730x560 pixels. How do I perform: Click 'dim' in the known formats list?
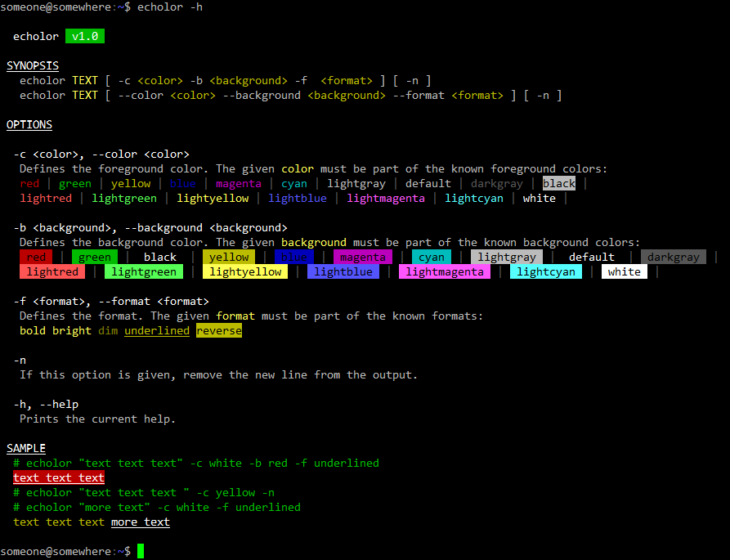pyautogui.click(x=108, y=330)
